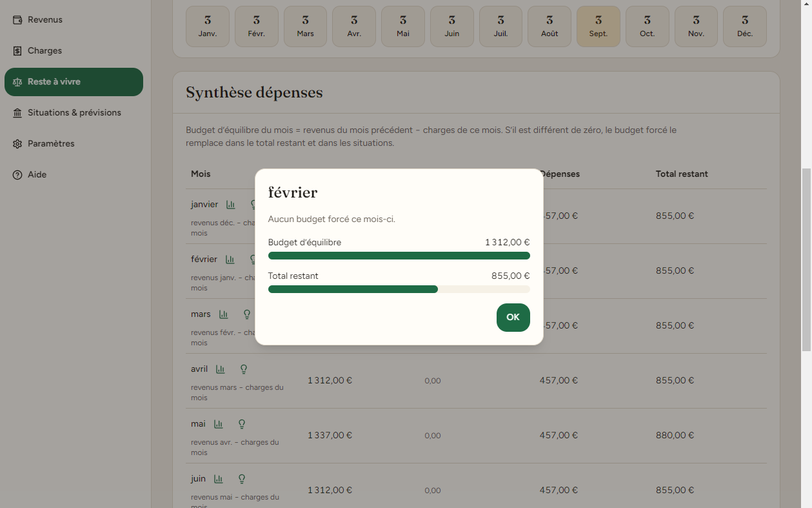This screenshot has height=508, width=812.
Task: Click the lightbulb icon for mai
Action: pos(242,424)
